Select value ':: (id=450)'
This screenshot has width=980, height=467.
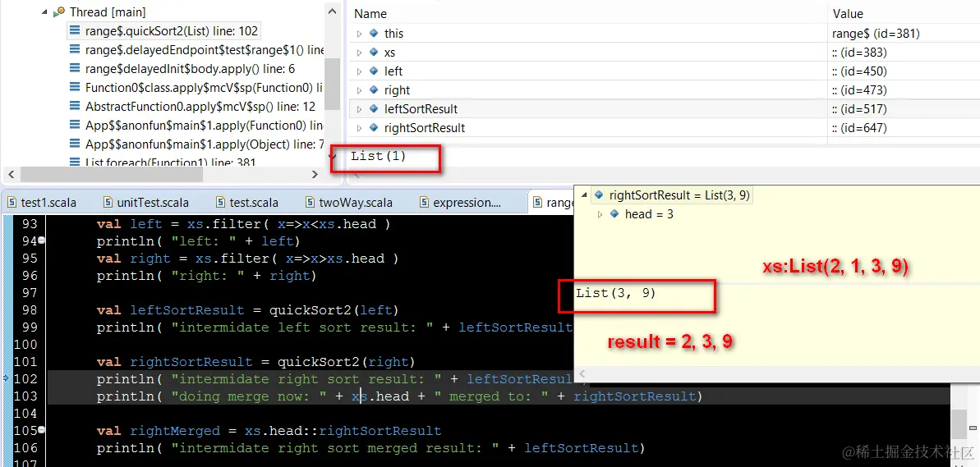tap(859, 71)
